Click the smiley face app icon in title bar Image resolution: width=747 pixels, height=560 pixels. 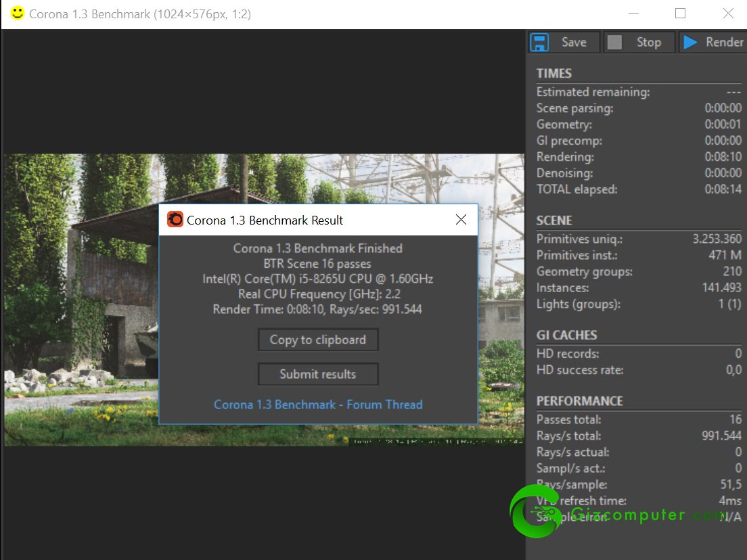(x=17, y=14)
